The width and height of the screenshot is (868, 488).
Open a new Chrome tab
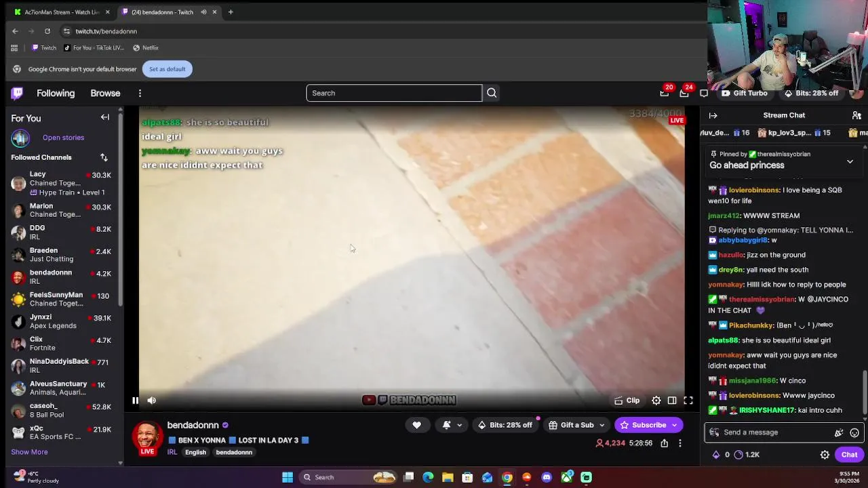[x=231, y=12]
